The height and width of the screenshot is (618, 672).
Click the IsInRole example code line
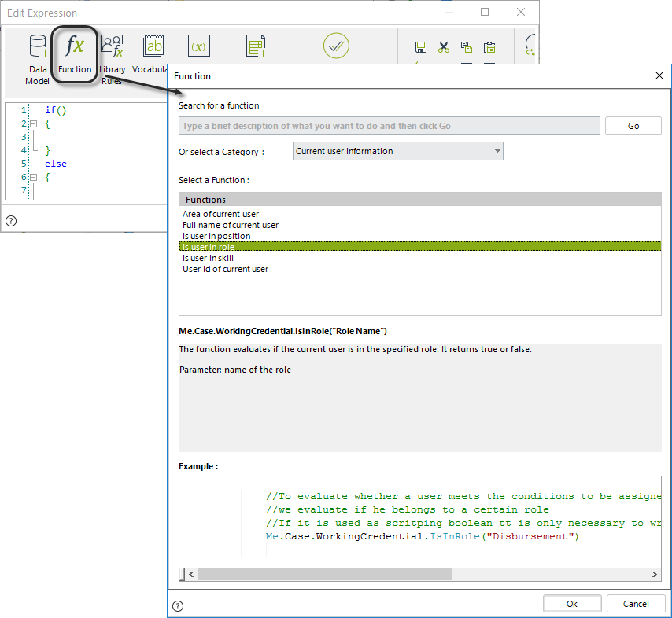pos(422,536)
